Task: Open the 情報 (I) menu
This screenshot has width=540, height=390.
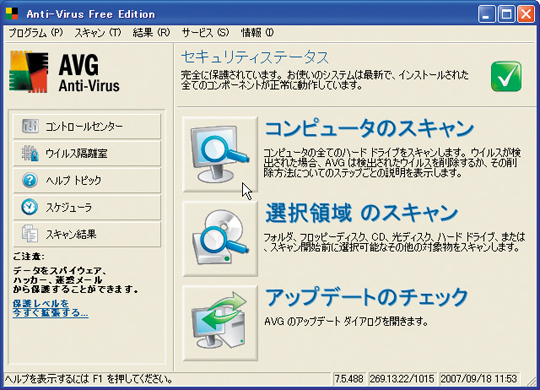Action: (257, 33)
